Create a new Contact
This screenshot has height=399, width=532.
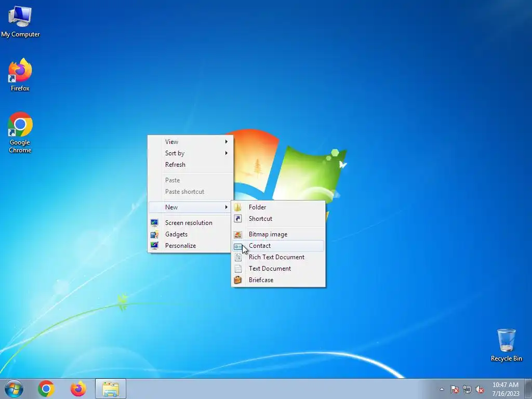[x=278, y=246]
